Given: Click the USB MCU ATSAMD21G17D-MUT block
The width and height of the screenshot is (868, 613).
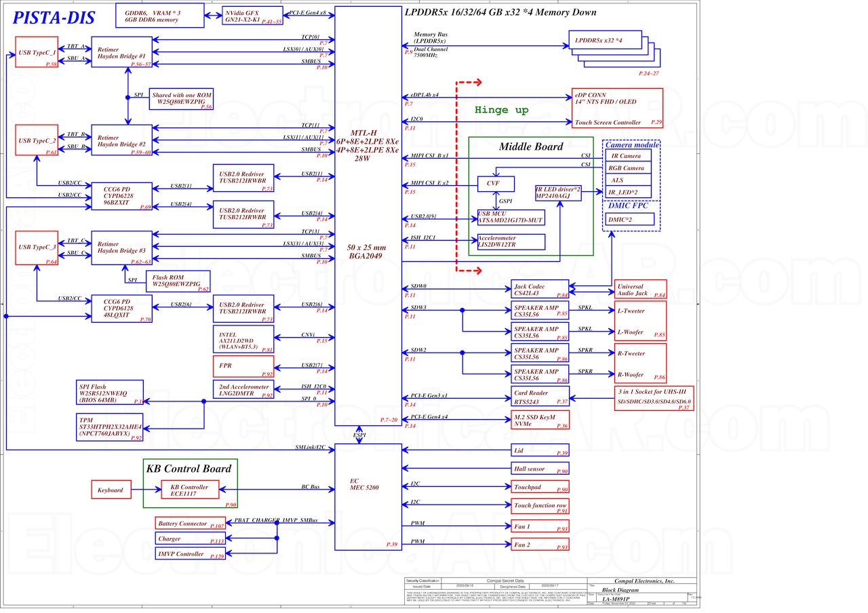Looking at the screenshot, I should point(511,217).
